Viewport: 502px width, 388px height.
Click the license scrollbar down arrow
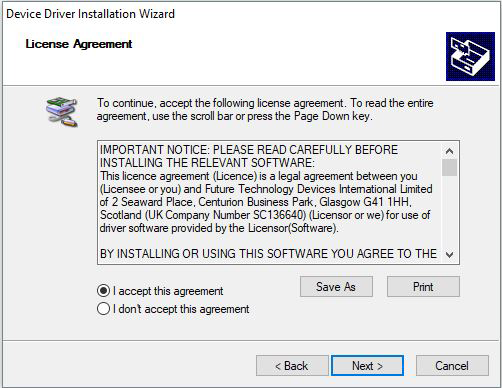(449, 255)
